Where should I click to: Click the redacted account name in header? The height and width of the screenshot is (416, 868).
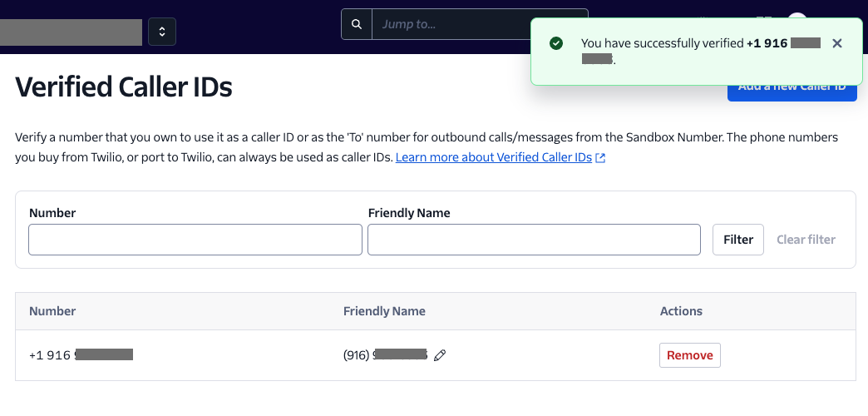pyautogui.click(x=71, y=32)
